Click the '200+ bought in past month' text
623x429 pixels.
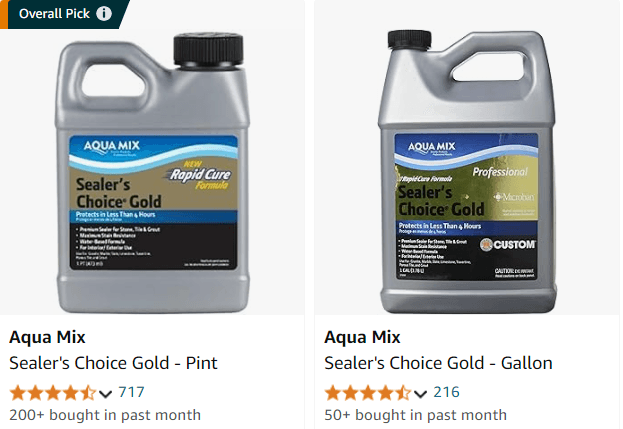pos(105,415)
